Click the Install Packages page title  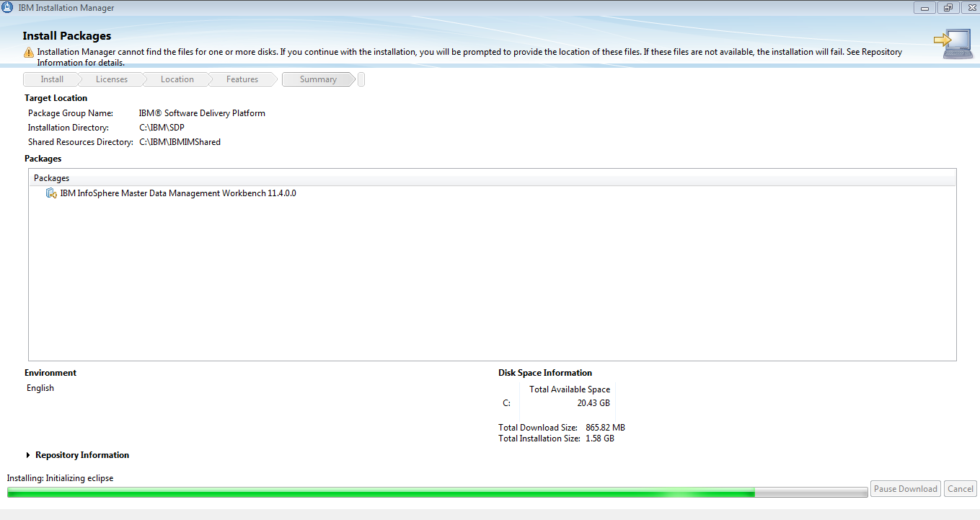(67, 36)
